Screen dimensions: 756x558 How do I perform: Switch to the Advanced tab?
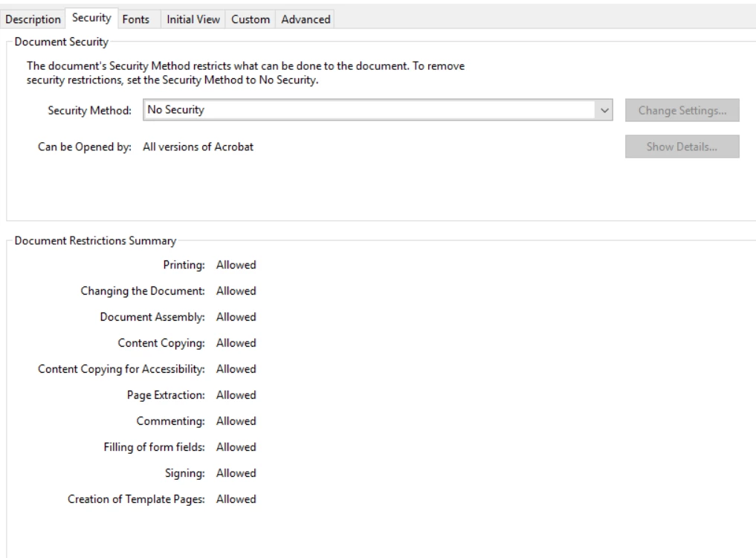(x=306, y=19)
